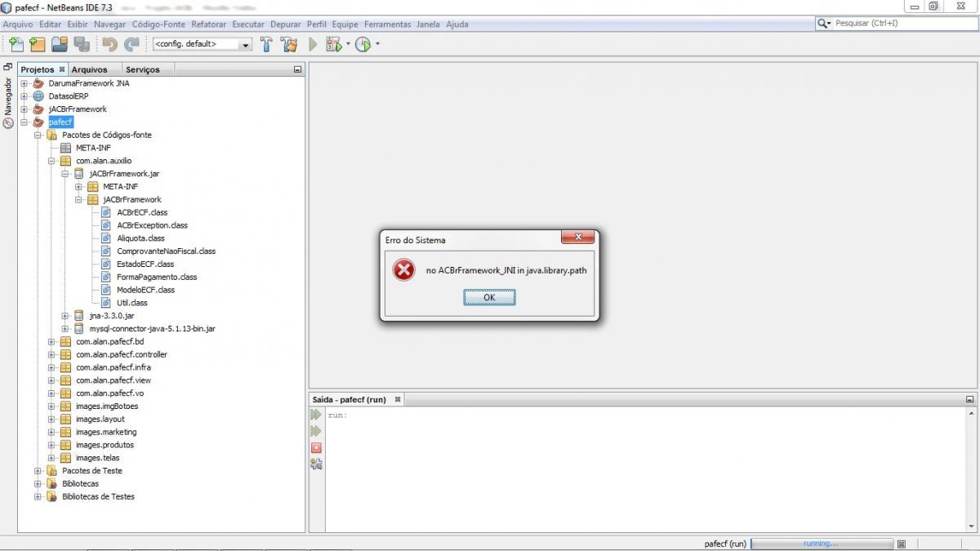This screenshot has height=551, width=980.
Task: Switch to the Serviços tab
Action: [143, 69]
